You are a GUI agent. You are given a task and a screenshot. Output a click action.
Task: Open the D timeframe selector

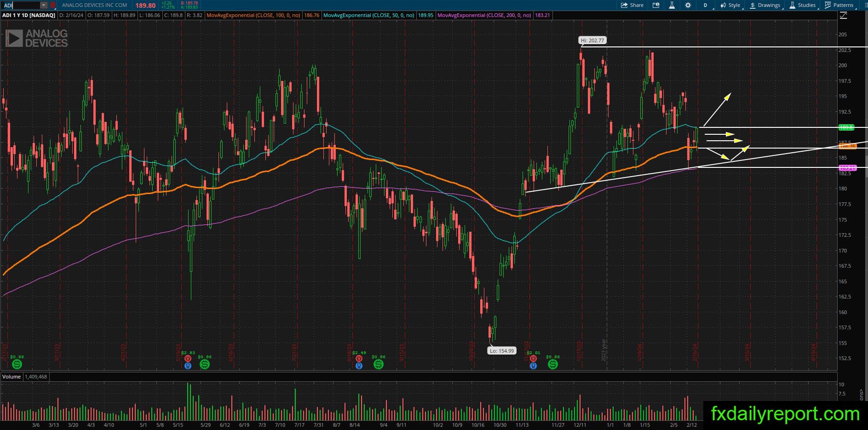705,5
